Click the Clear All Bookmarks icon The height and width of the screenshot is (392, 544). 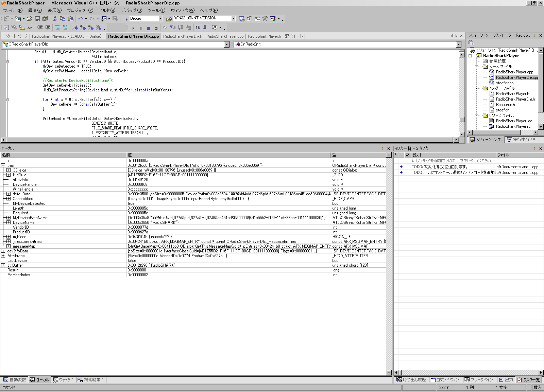point(99,28)
